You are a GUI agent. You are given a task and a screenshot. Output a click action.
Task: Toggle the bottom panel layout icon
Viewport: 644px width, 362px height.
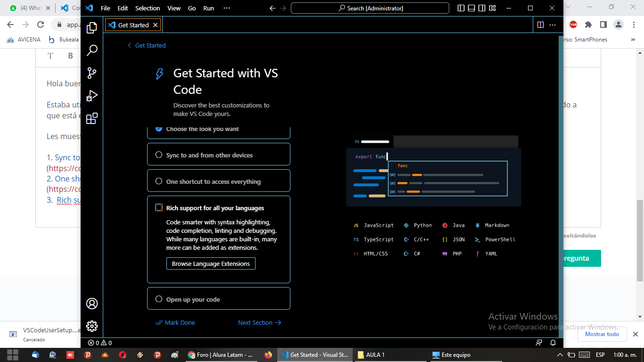tap(471, 8)
